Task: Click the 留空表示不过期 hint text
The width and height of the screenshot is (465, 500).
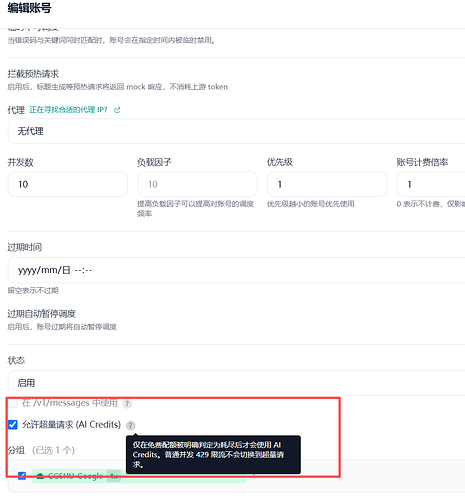Action: 33,291
